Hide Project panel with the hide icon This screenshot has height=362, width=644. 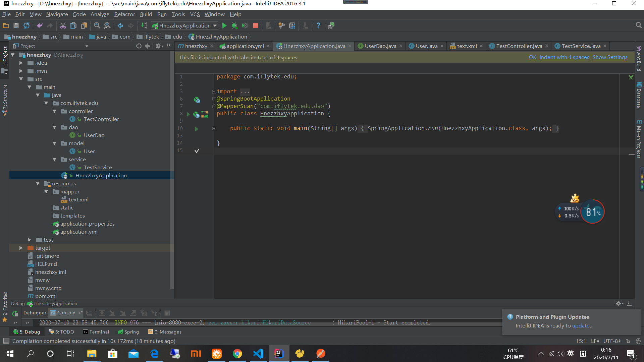point(169,46)
